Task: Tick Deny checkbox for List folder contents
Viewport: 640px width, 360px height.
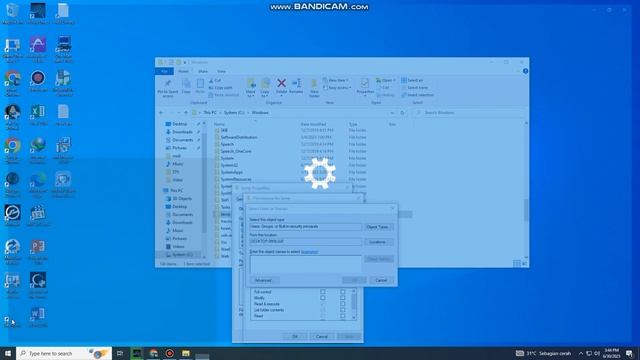Action: 342,310
